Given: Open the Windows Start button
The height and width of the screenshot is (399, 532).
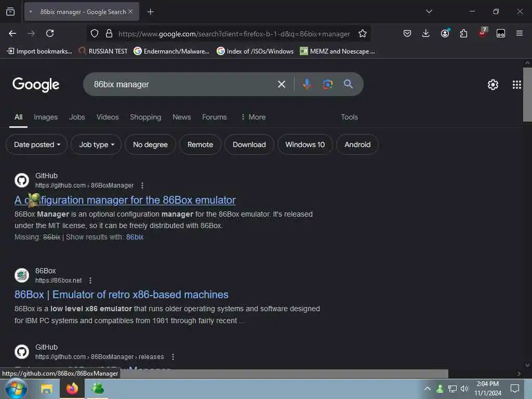Looking at the screenshot, I should pos(16,389).
